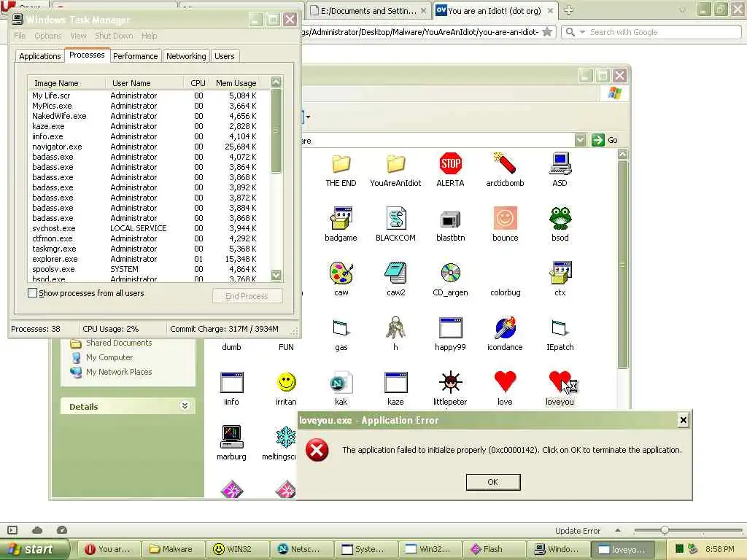Expand hidden items arrow beside Update Error

[x=617, y=530]
